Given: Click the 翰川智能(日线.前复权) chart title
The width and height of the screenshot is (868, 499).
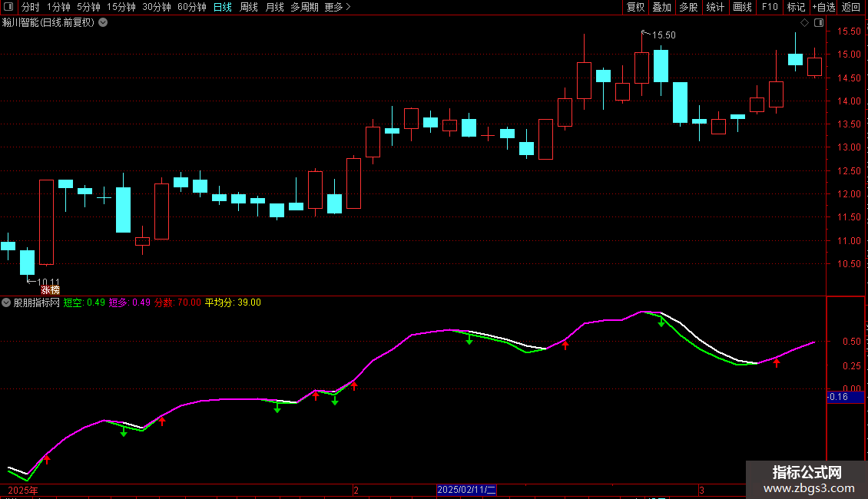Looking at the screenshot, I should [48, 22].
